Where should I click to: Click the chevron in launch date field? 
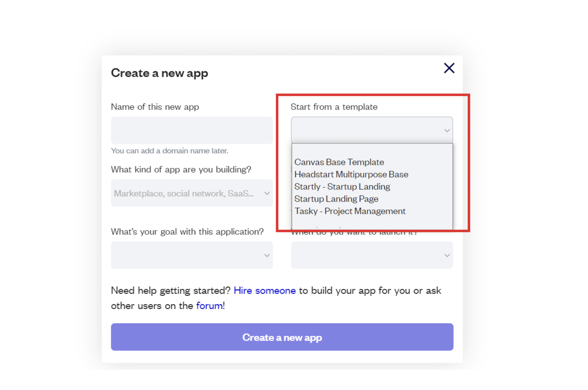(447, 256)
